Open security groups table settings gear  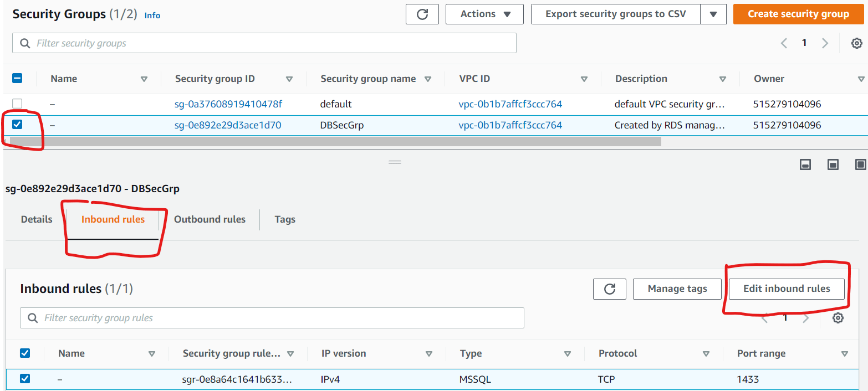point(856,43)
